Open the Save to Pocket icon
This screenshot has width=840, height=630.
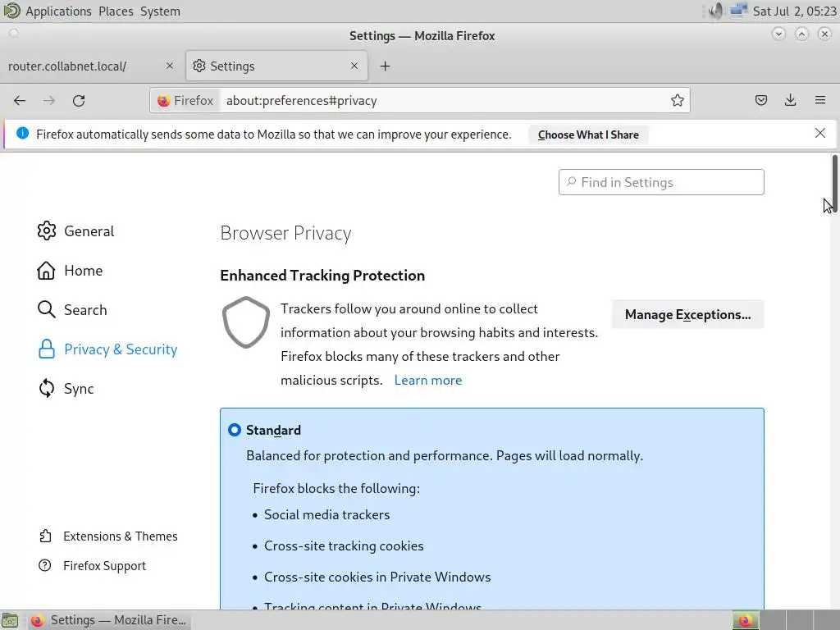[761, 100]
